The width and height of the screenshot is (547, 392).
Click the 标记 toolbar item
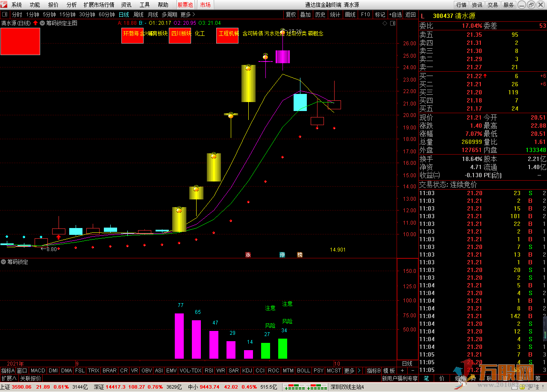coord(380,15)
